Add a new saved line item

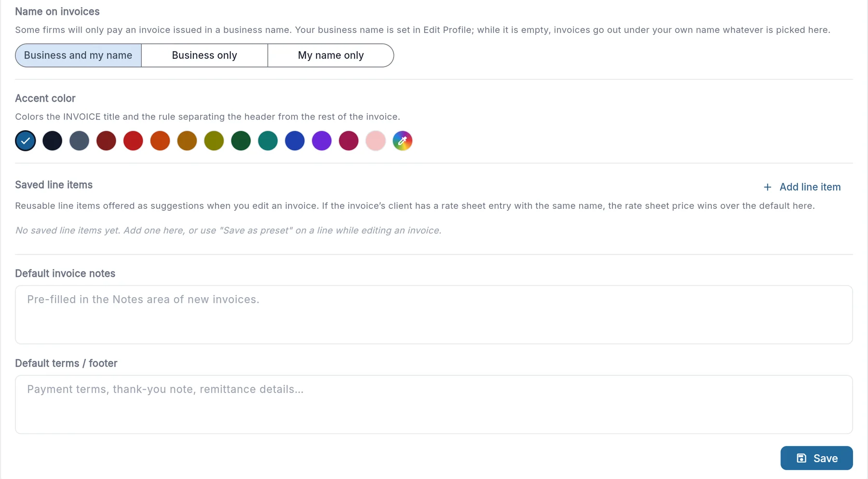[x=802, y=187]
